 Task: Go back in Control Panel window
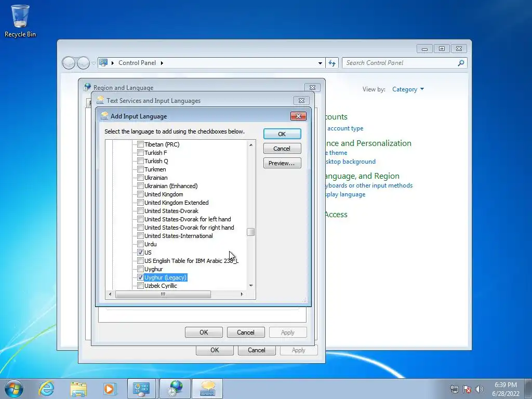tap(69, 63)
